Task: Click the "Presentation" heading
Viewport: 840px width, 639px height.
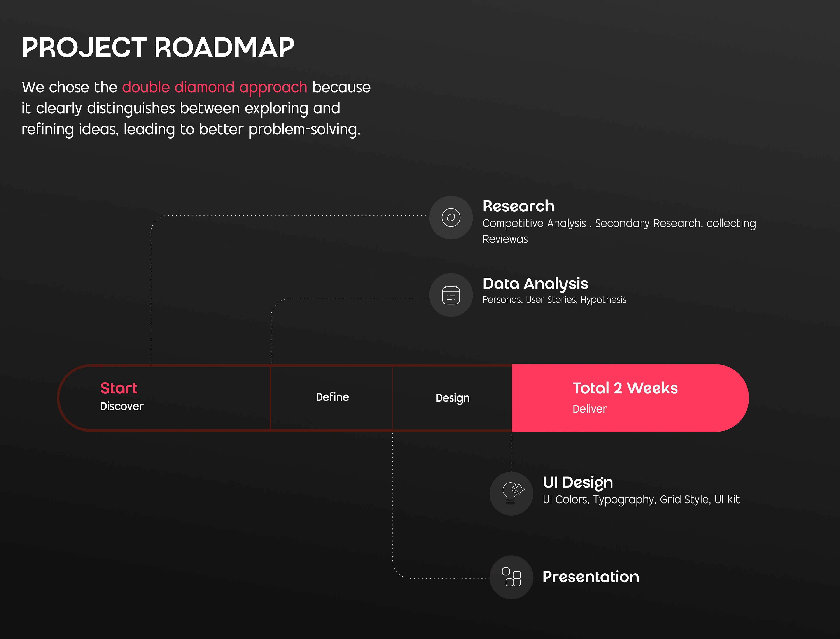Action: coord(591,577)
